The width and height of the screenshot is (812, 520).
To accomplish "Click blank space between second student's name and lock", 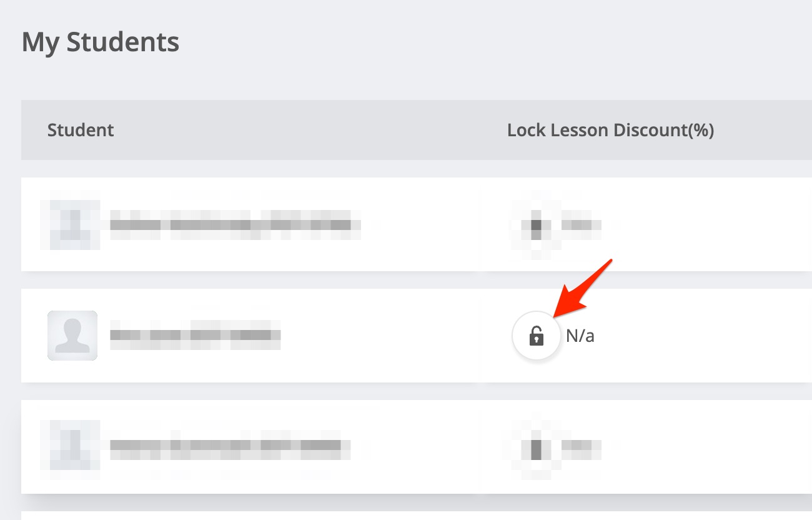I will (x=387, y=336).
